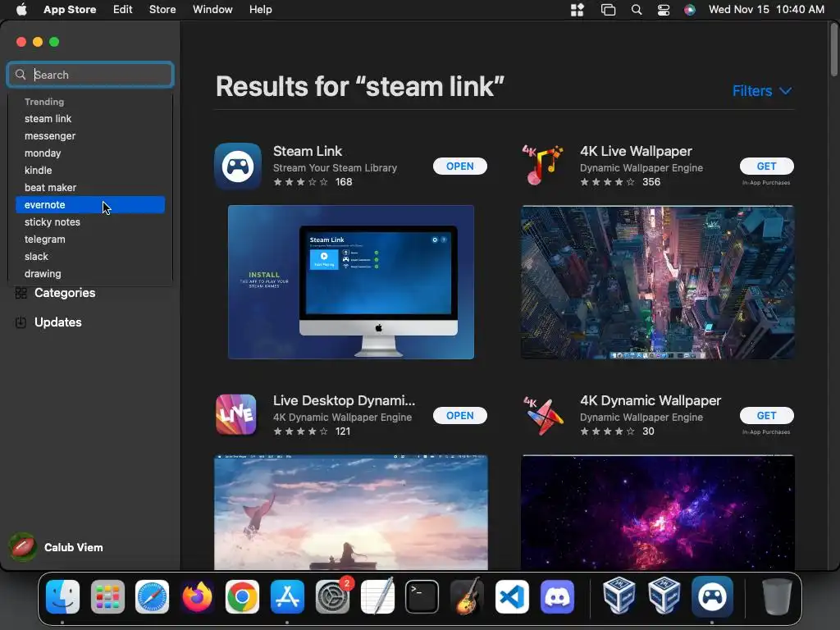The height and width of the screenshot is (630, 840).
Task: Select trending suggestion "monday"
Action: (90, 153)
